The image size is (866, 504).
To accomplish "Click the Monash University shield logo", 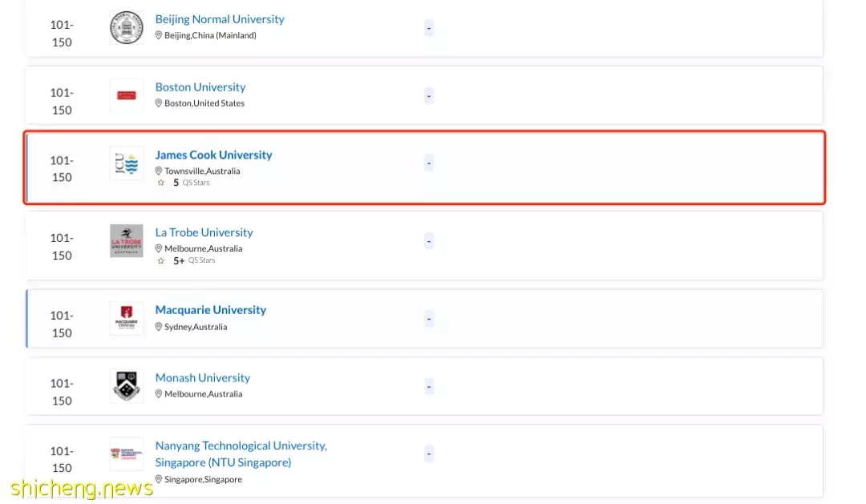I will 127,386.
